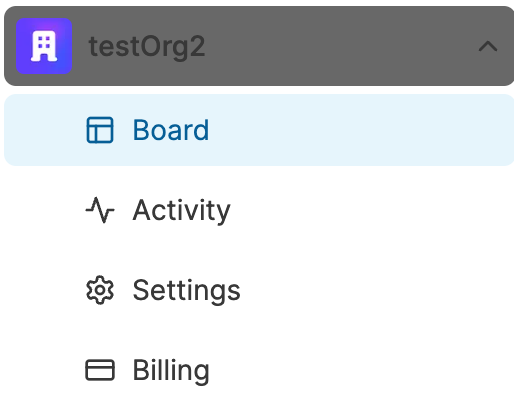Select the highlighted Board row
Image resolution: width=514 pixels, height=418 pixels.
point(259,130)
